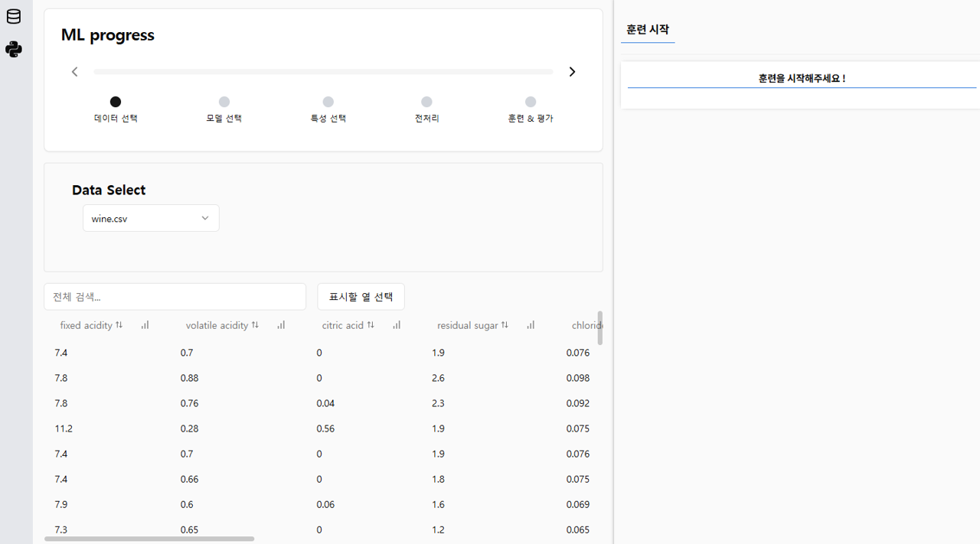This screenshot has width=980, height=544.
Task: Click the database icon in the left sidebar
Action: pos(13,15)
